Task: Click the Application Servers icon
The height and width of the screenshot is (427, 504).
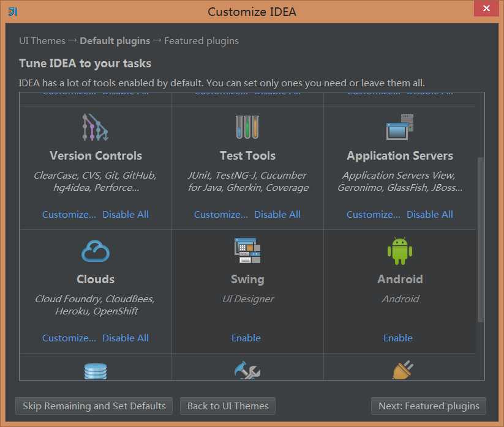Action: click(x=400, y=127)
